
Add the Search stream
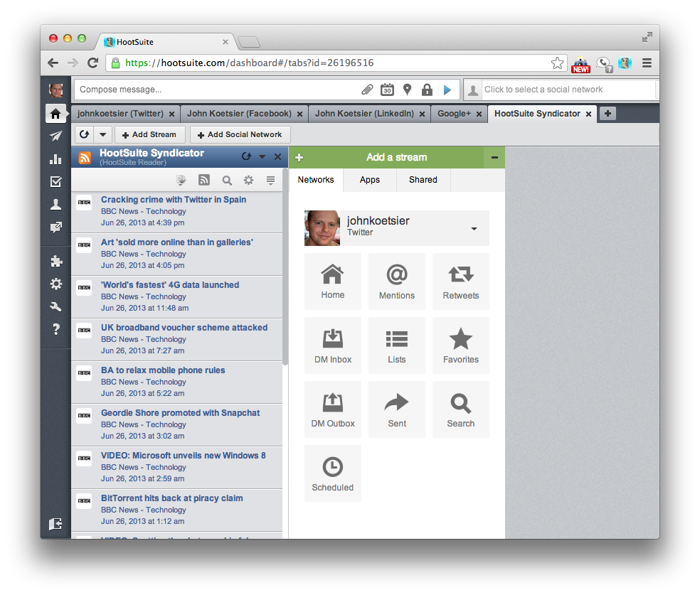point(461,409)
